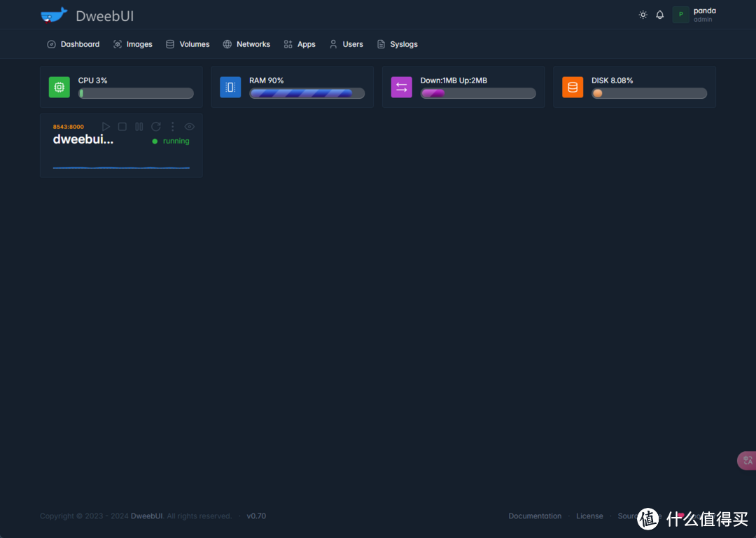
Task: Open the Apps page
Action: coord(300,44)
